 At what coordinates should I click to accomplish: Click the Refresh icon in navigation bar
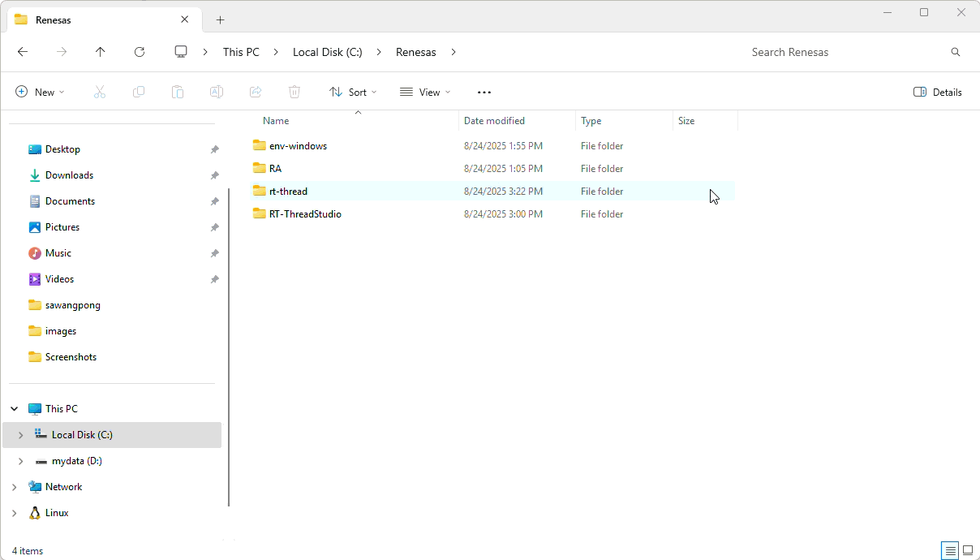(140, 52)
